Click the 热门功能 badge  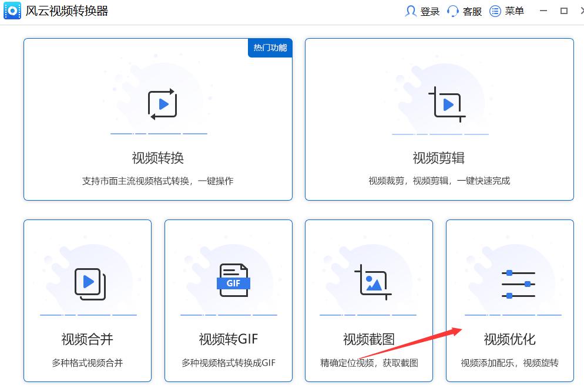(x=270, y=48)
